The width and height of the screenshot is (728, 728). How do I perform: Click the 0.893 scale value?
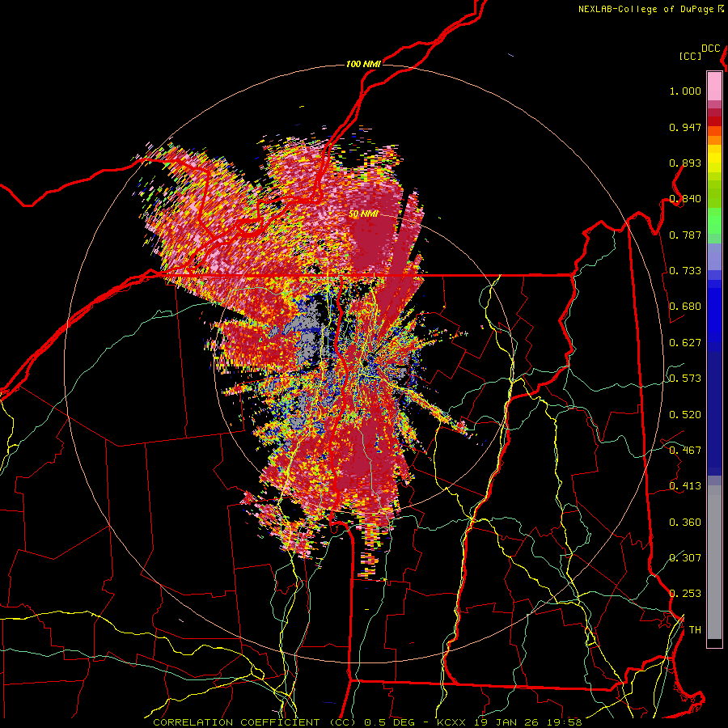coord(685,163)
